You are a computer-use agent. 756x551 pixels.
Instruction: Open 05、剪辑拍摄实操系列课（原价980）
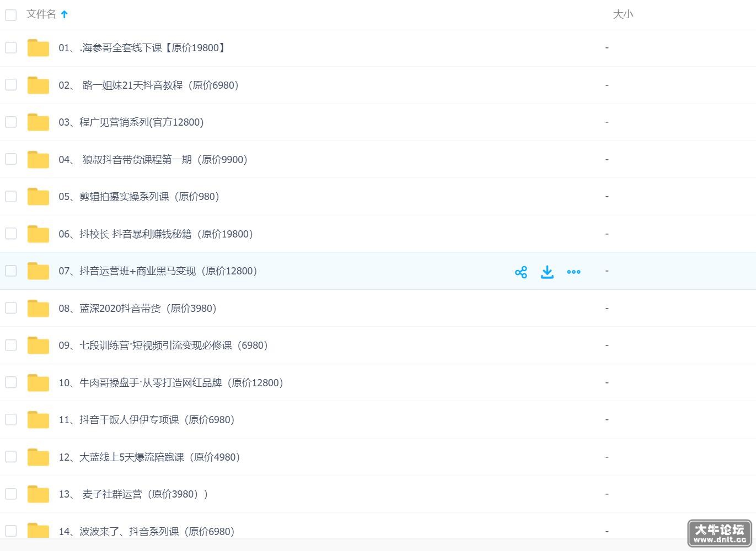point(139,197)
